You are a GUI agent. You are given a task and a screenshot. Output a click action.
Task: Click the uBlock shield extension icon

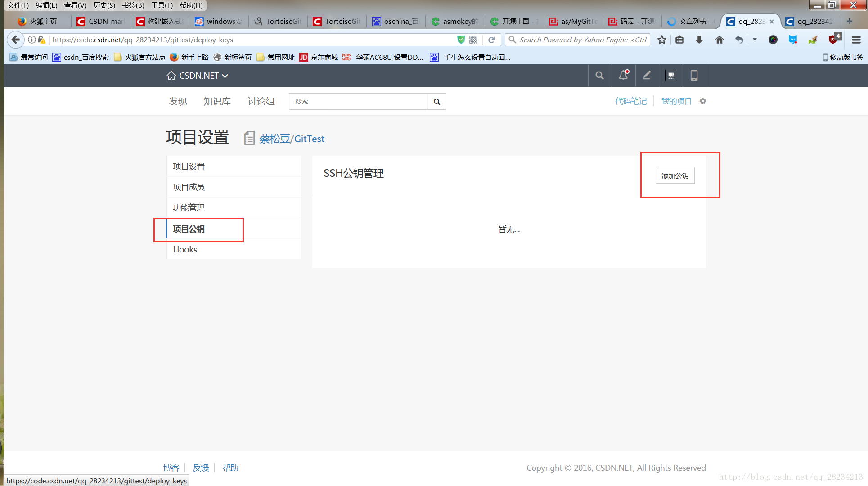tap(834, 39)
